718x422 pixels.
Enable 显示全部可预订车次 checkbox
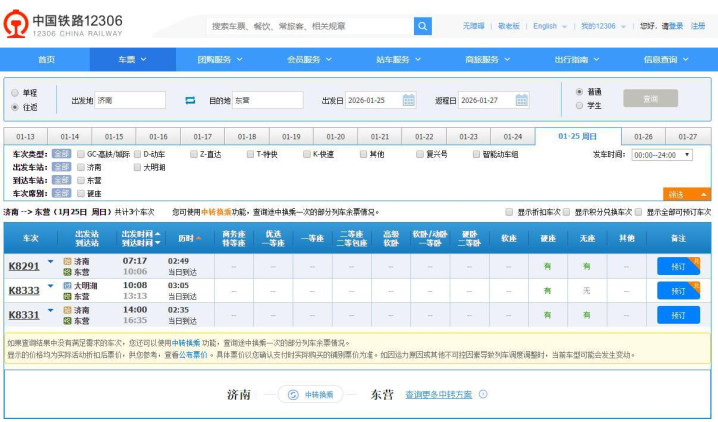pos(639,212)
